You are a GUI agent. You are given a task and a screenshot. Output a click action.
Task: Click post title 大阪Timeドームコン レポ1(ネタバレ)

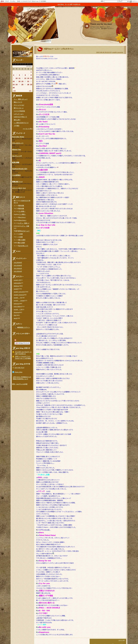[58, 49]
